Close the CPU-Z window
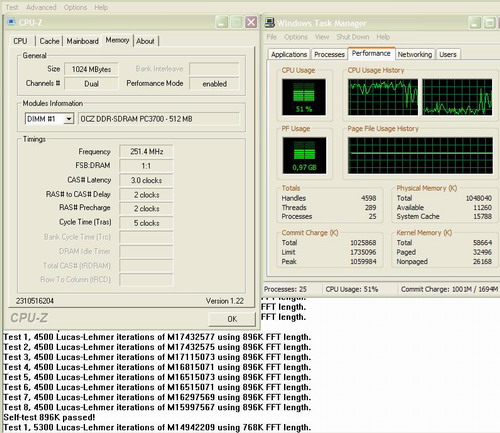Viewport: 500px width, 433px height. tap(251, 22)
